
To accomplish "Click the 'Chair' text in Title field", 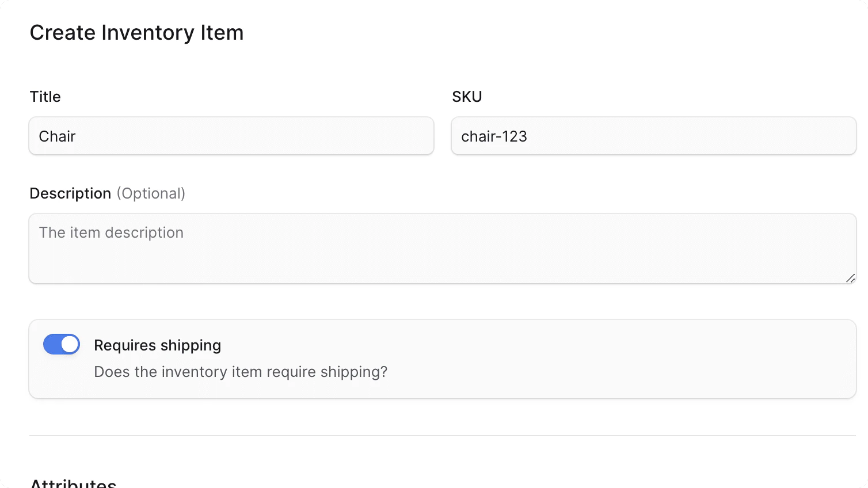I will click(57, 136).
